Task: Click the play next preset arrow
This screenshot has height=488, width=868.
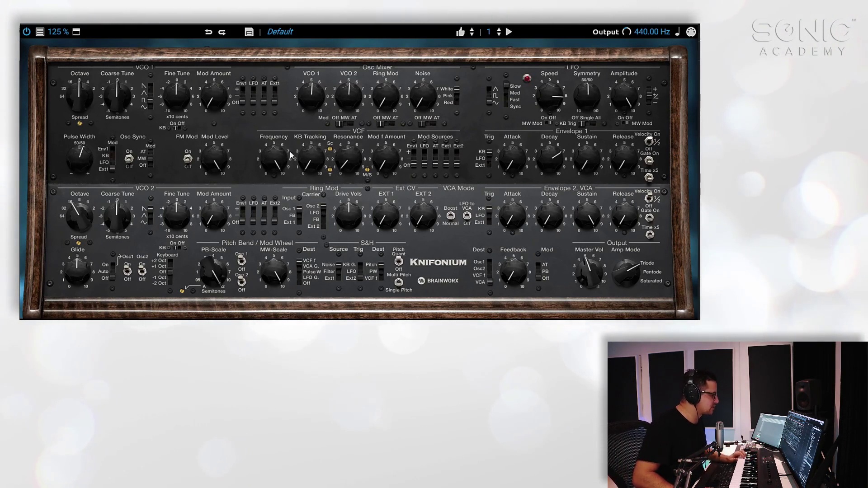Action: pos(509,32)
